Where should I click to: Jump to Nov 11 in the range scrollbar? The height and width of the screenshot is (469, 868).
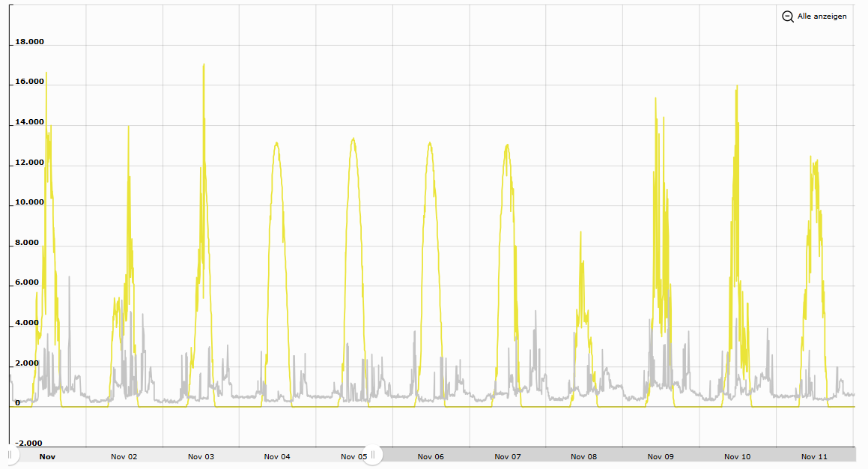pyautogui.click(x=814, y=456)
